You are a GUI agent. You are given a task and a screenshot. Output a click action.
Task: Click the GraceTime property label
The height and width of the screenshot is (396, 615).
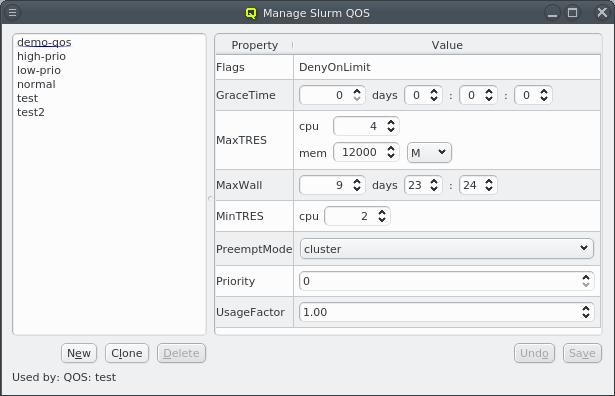246,95
